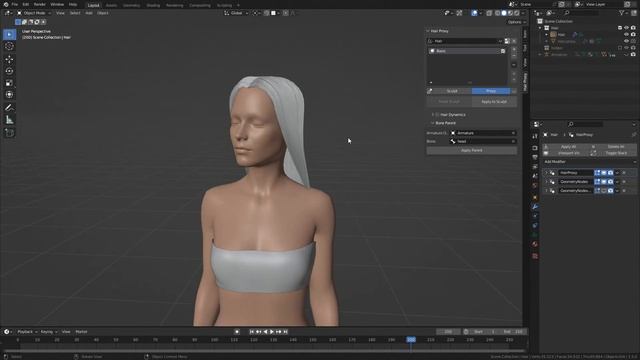Open the Add Modifier dropdown

(x=590, y=162)
